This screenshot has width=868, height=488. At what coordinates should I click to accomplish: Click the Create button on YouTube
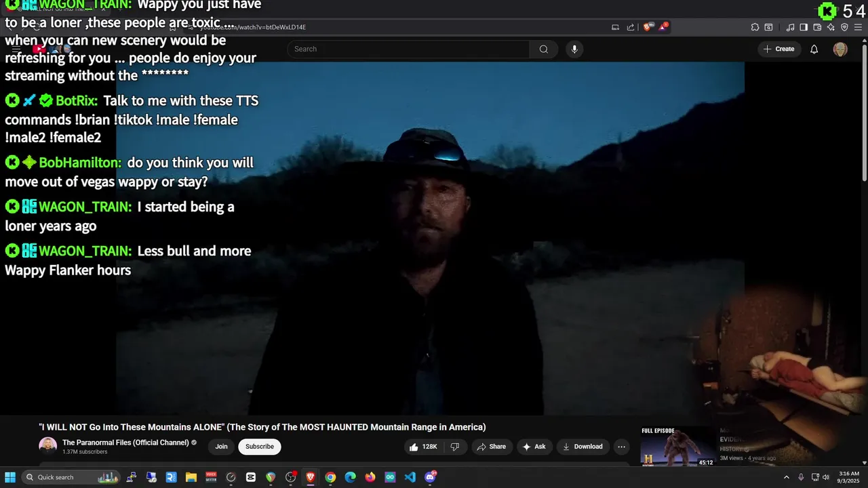click(x=778, y=49)
